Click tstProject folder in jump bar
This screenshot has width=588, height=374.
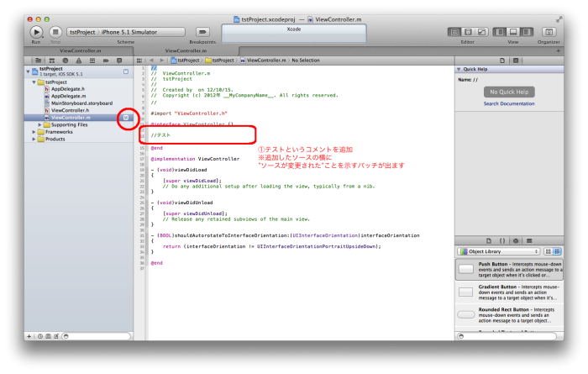point(220,60)
